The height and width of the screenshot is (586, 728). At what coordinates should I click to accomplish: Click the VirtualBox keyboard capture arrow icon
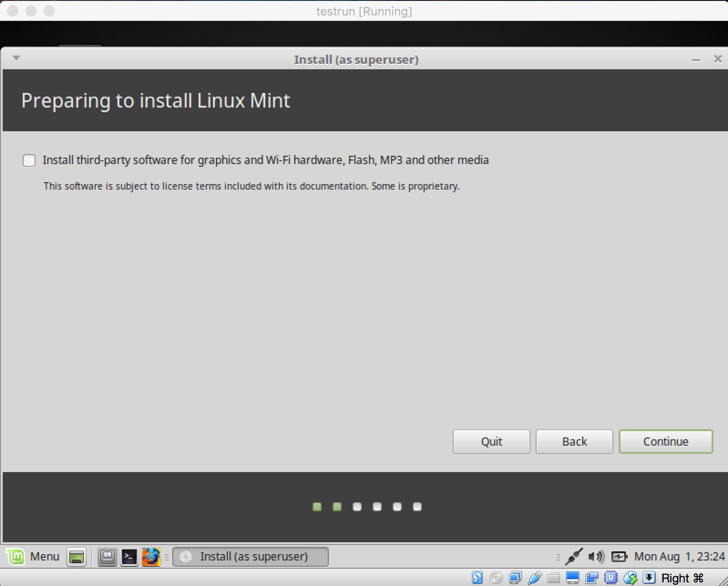coord(649,578)
